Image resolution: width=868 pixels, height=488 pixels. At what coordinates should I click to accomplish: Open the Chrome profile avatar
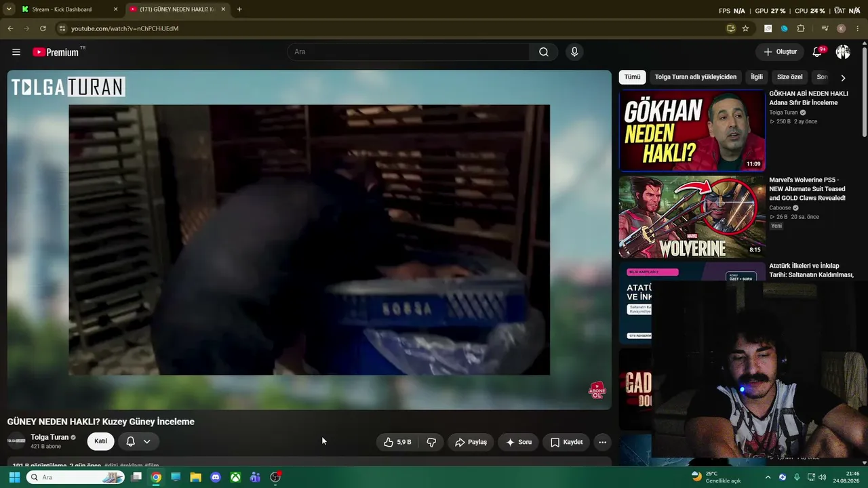pyautogui.click(x=841, y=28)
